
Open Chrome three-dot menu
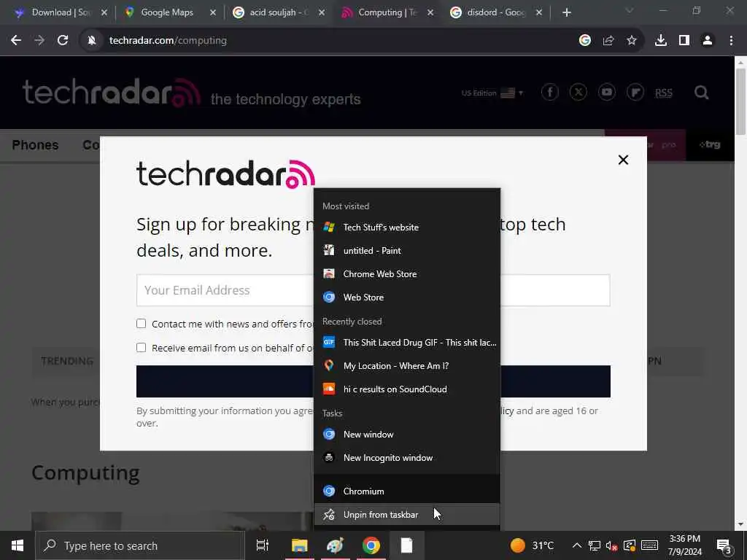pos(731,41)
